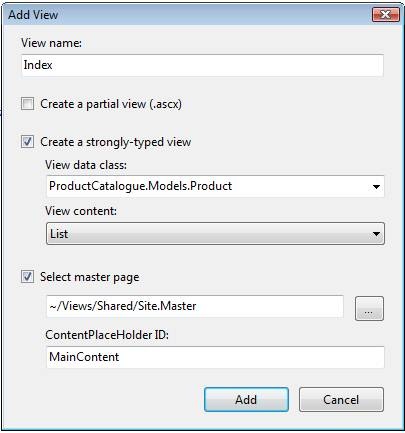Expand the View content dropdown arrow
The height and width of the screenshot is (433, 405).
point(376,234)
